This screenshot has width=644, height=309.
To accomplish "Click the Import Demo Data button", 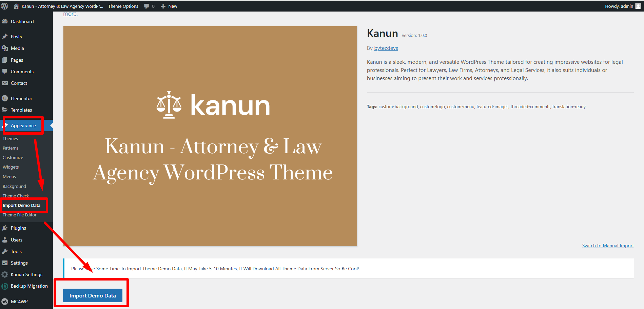I will [93, 295].
